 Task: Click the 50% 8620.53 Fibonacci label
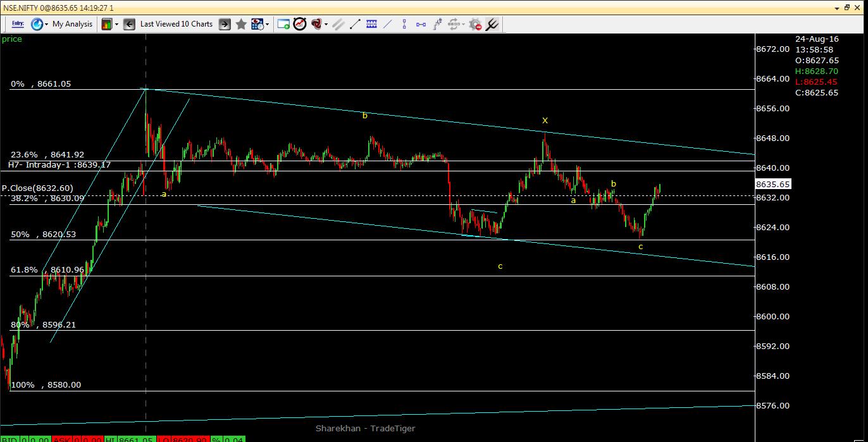coord(43,234)
